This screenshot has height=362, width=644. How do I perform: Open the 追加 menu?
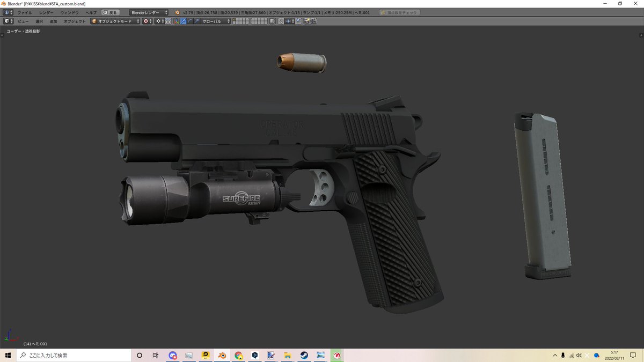point(53,21)
